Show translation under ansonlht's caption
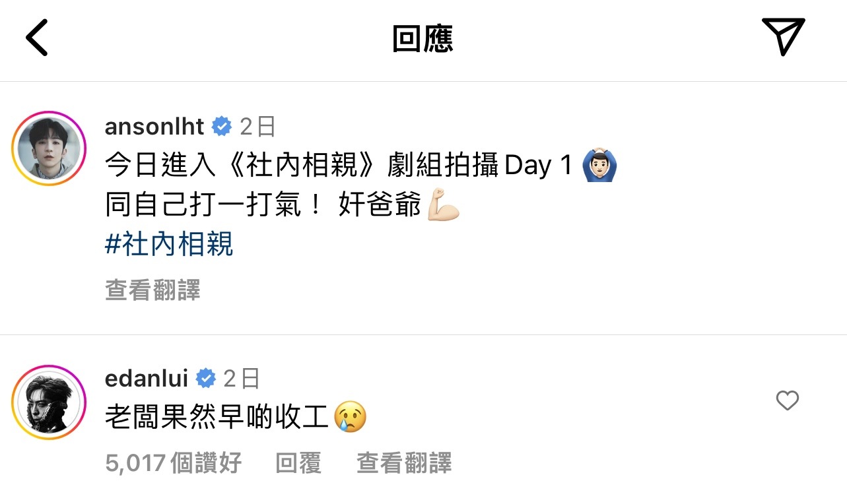The image size is (847, 504). click(x=152, y=290)
